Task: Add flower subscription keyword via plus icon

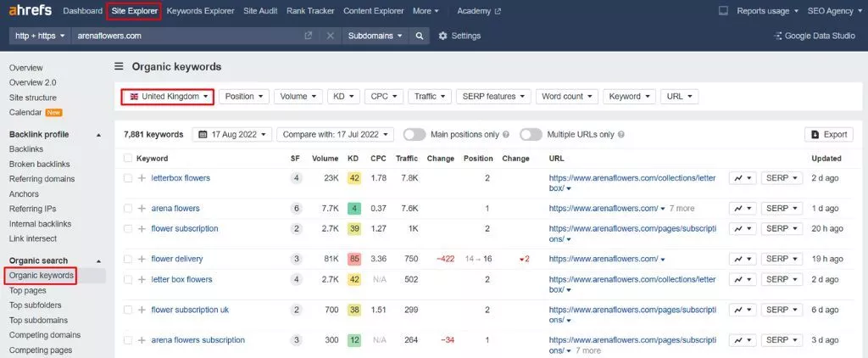Action: point(142,228)
